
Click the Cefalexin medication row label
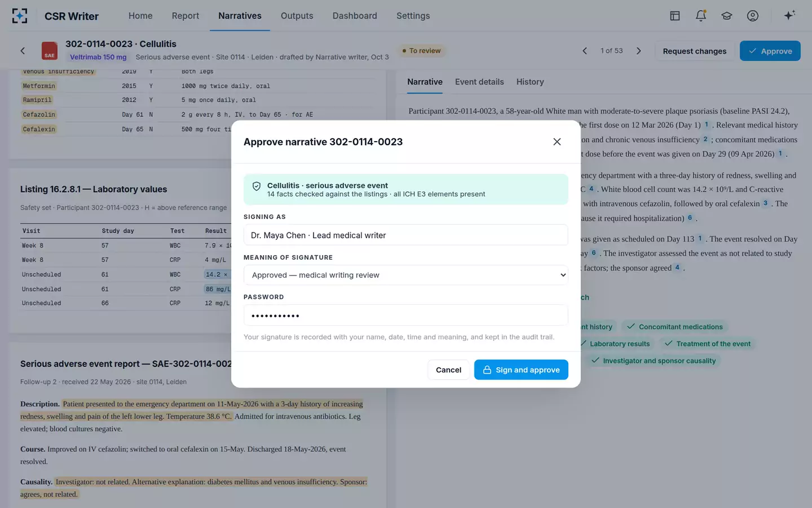[39, 129]
